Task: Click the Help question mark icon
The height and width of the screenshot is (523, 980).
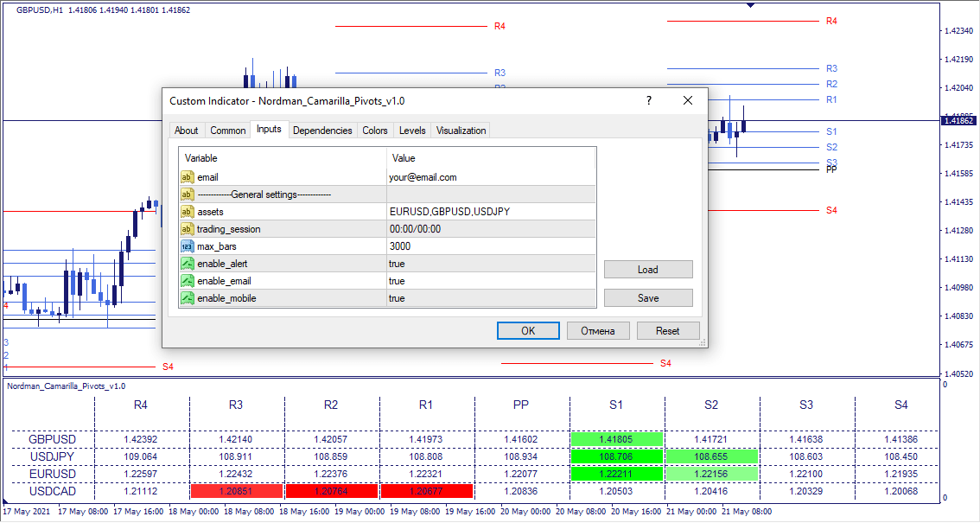Action: point(648,100)
